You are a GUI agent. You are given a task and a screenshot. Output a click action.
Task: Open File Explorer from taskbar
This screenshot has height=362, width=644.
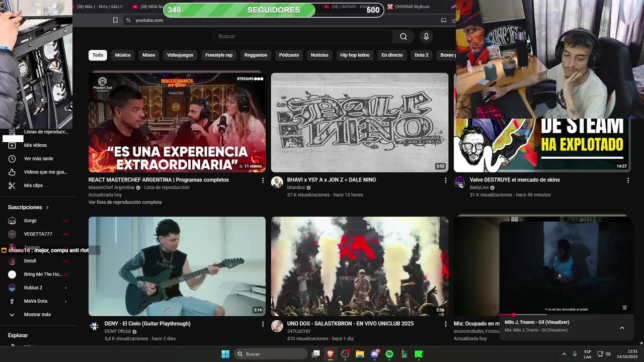[x=360, y=354]
